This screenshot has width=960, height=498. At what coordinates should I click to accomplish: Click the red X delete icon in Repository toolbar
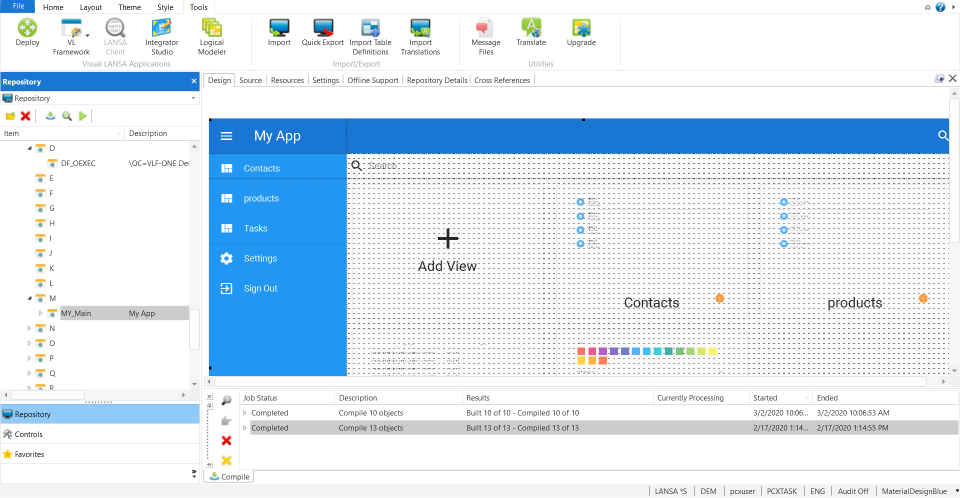(26, 116)
